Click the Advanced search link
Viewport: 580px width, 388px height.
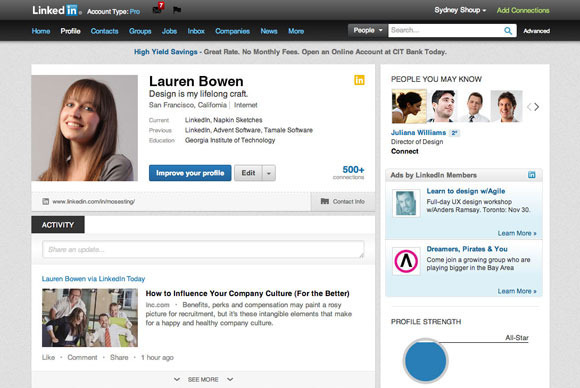click(536, 31)
